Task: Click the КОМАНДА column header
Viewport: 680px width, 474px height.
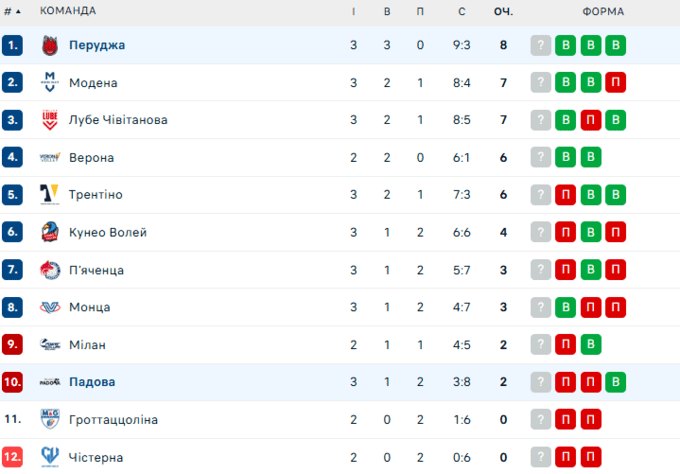Action: pos(68,11)
